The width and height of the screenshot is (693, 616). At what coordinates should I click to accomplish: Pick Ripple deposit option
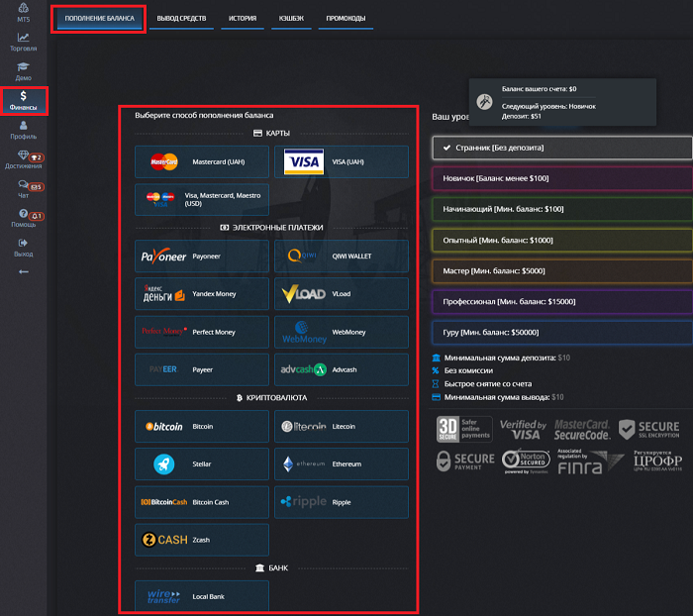tap(342, 502)
